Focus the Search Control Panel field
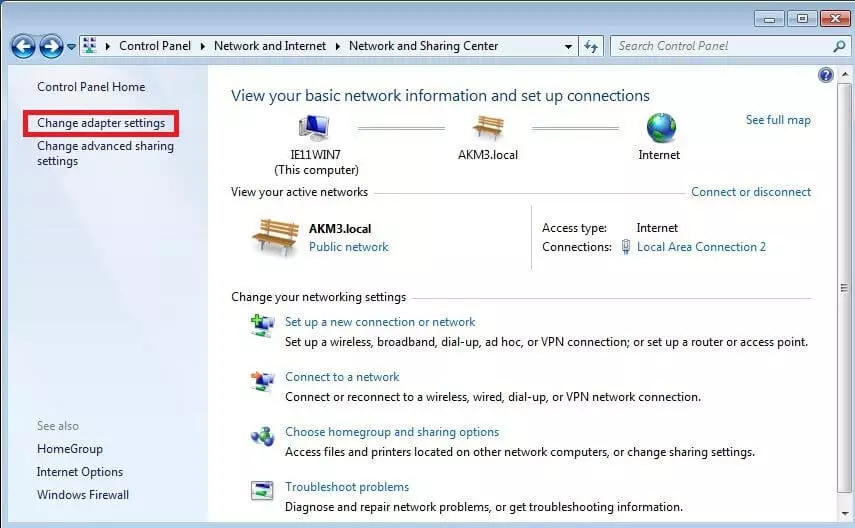This screenshot has height=528, width=855. [x=722, y=46]
